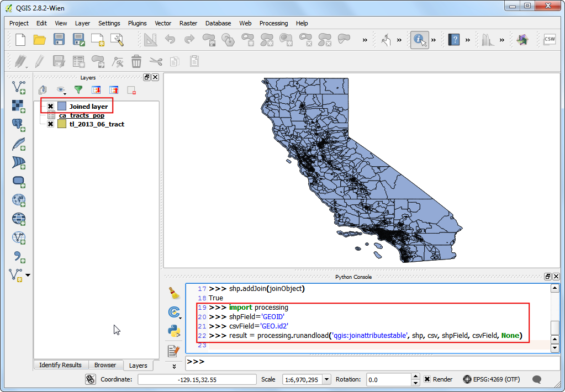Open a project using the folder icon
The height and width of the screenshot is (392, 565).
tap(39, 39)
